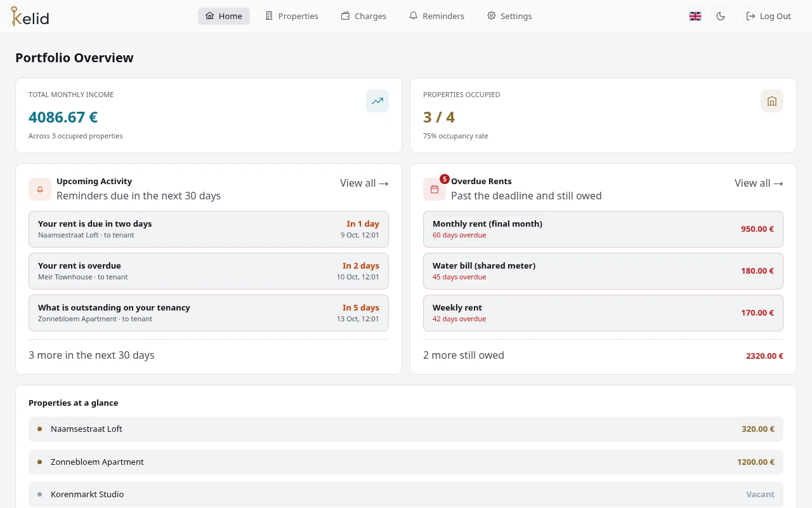Click the 180.00 € overdue amount

point(757,271)
